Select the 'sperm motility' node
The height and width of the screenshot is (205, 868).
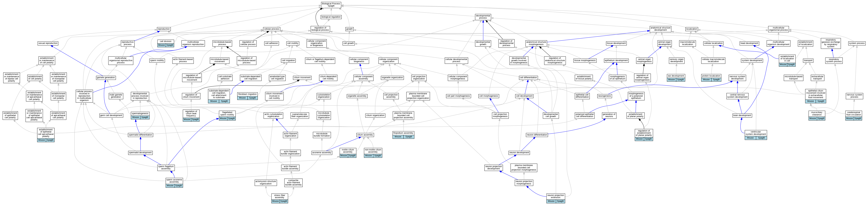tap(157, 61)
